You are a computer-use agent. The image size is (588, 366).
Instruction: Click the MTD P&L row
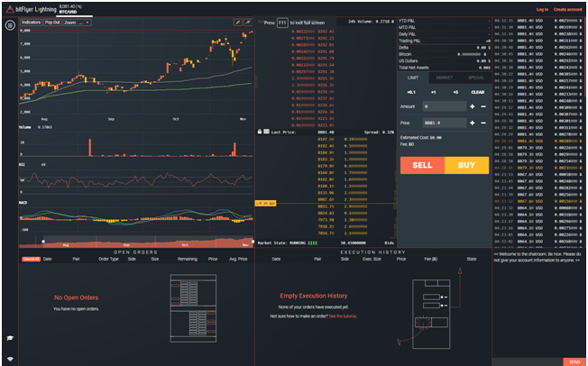tap(445, 27)
